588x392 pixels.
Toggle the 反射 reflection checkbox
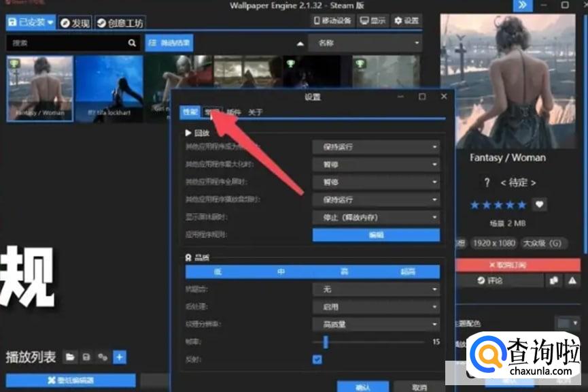(317, 359)
